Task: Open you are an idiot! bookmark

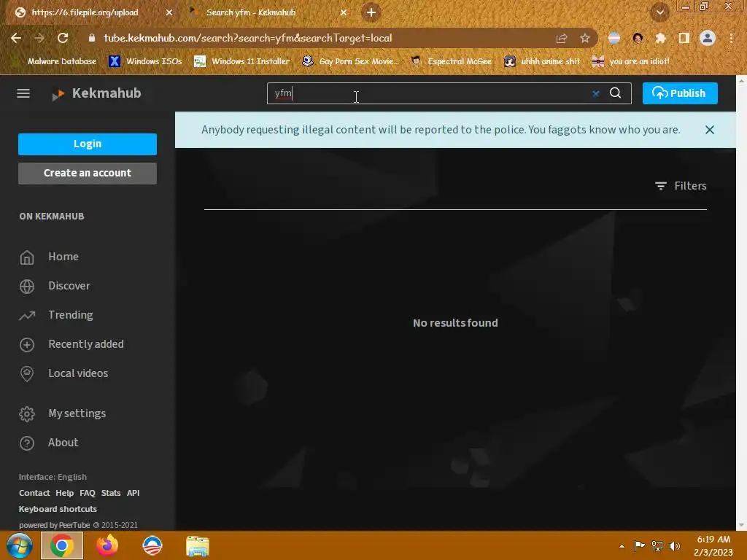Action: pyautogui.click(x=631, y=61)
